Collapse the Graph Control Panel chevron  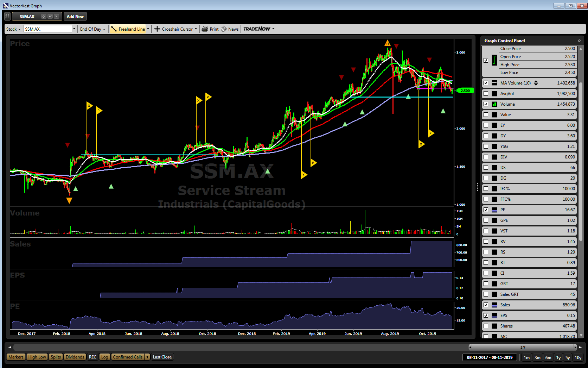click(x=579, y=41)
